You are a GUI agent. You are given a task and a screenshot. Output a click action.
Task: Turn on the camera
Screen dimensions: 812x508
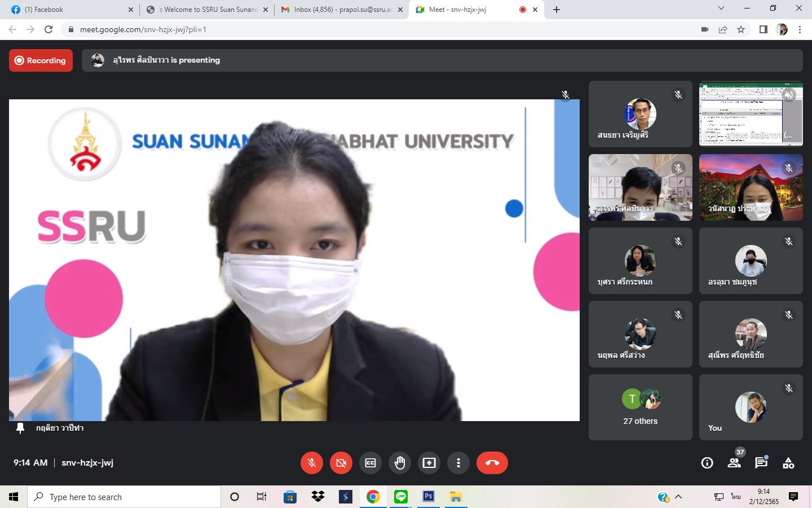click(341, 463)
